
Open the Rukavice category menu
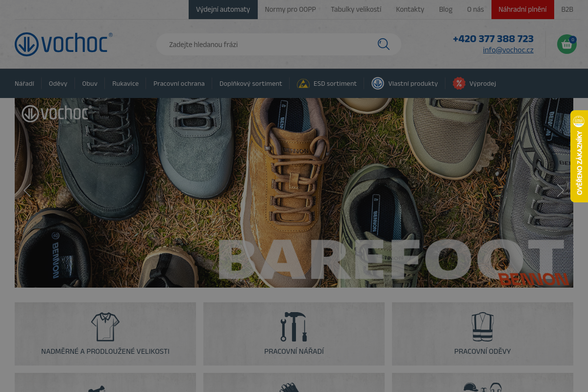pyautogui.click(x=125, y=84)
